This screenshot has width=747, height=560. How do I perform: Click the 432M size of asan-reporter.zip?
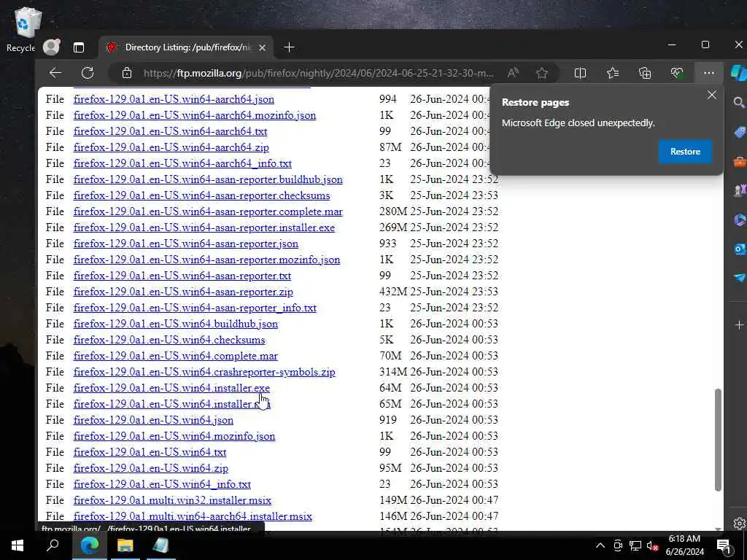393,292
